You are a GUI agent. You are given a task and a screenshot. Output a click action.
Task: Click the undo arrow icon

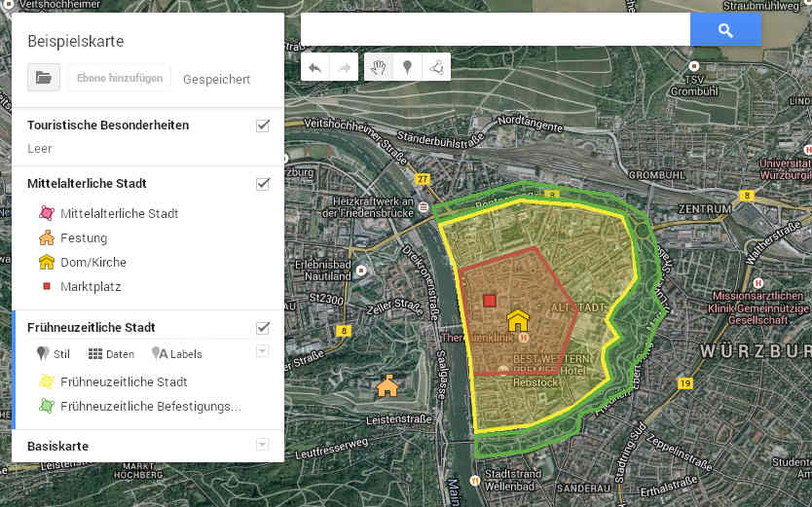click(314, 67)
